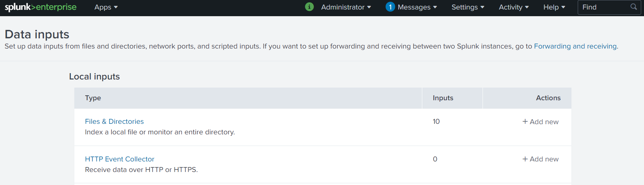The width and height of the screenshot is (644, 185).
Task: Open the Apps dropdown menu
Action: pyautogui.click(x=106, y=7)
